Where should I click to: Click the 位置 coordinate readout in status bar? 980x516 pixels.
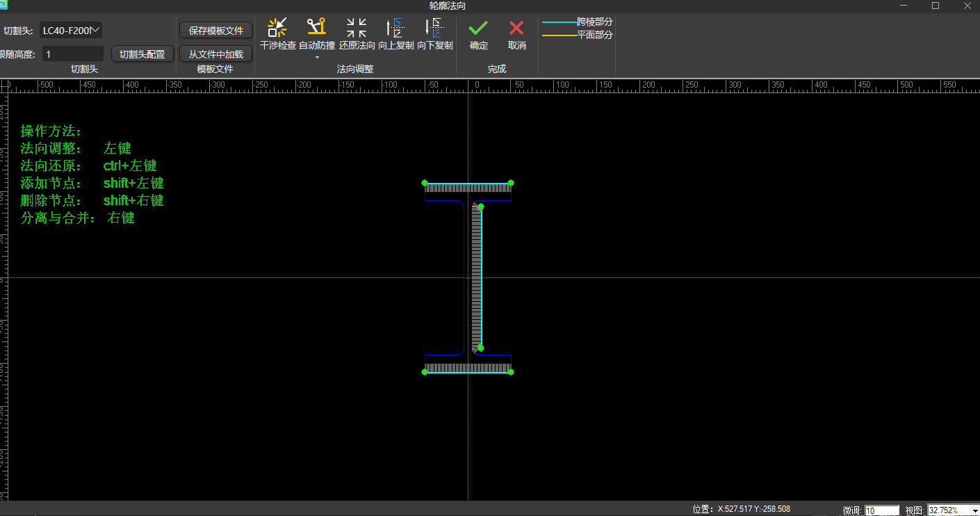tap(742, 509)
